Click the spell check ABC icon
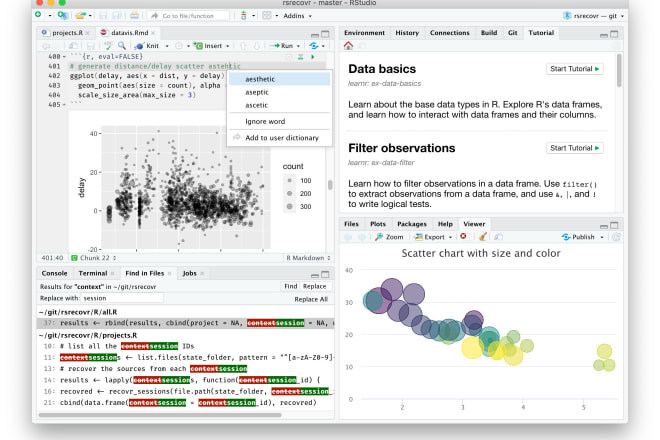This screenshot has width=660, height=440. coord(108,45)
